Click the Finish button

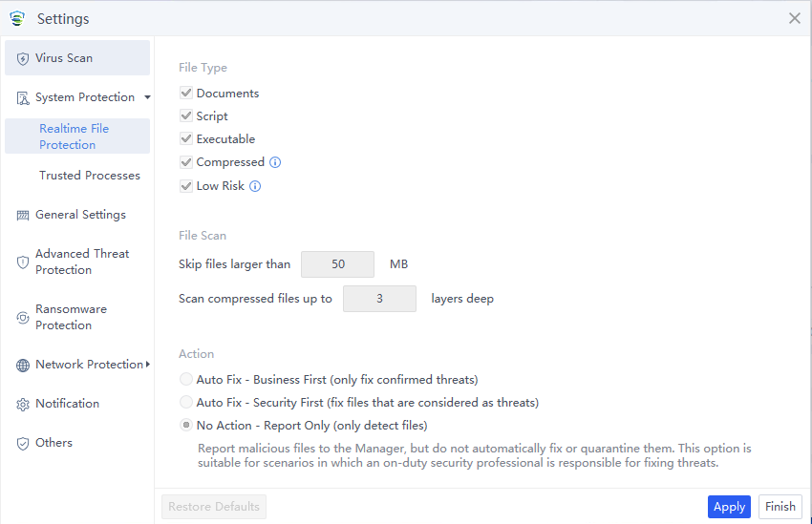780,507
